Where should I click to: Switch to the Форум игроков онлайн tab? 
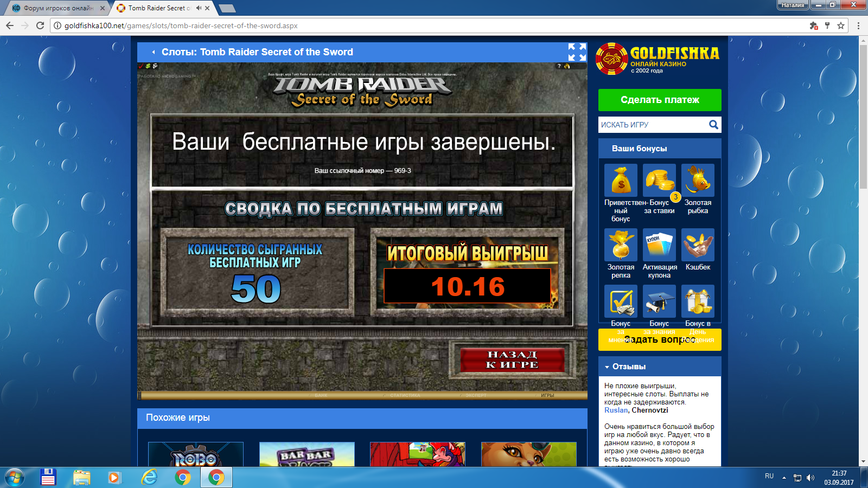59,8
